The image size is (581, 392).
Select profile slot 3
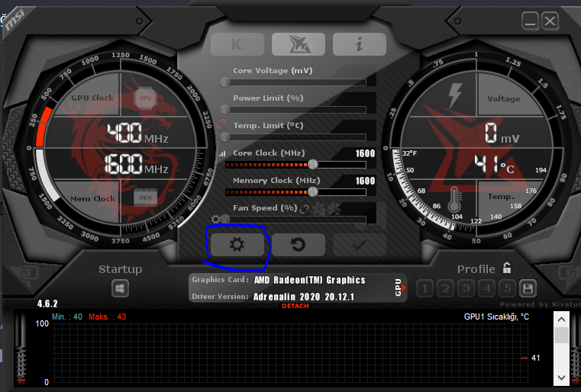click(x=466, y=288)
